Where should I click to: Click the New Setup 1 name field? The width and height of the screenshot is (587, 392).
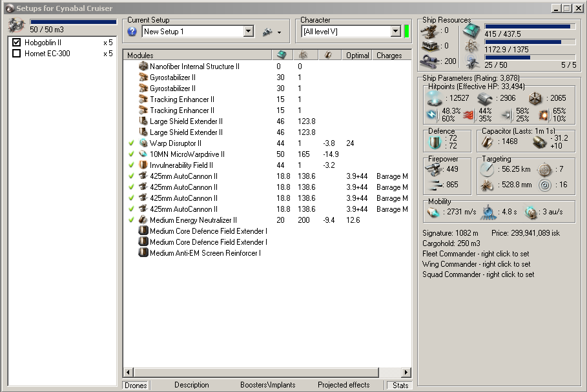(x=193, y=32)
